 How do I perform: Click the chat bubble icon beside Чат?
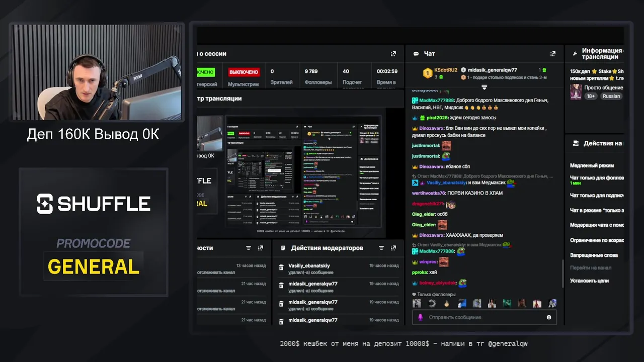(x=416, y=54)
